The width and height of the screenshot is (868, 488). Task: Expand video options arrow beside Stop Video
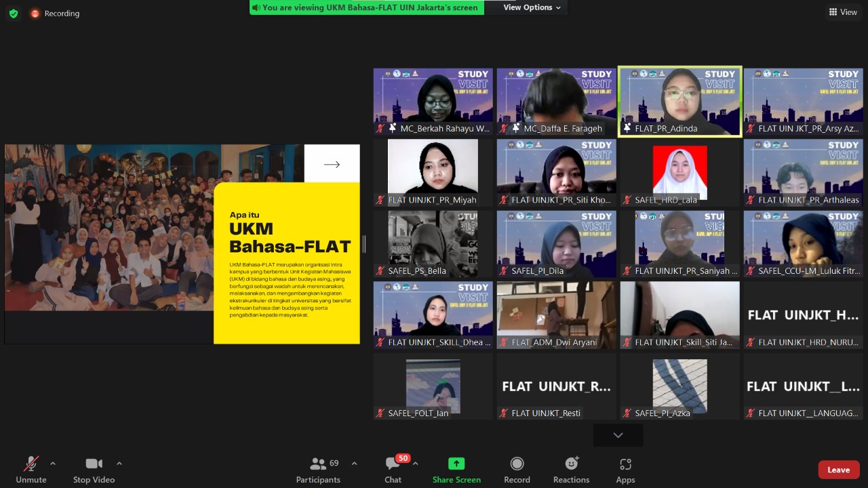(119, 464)
